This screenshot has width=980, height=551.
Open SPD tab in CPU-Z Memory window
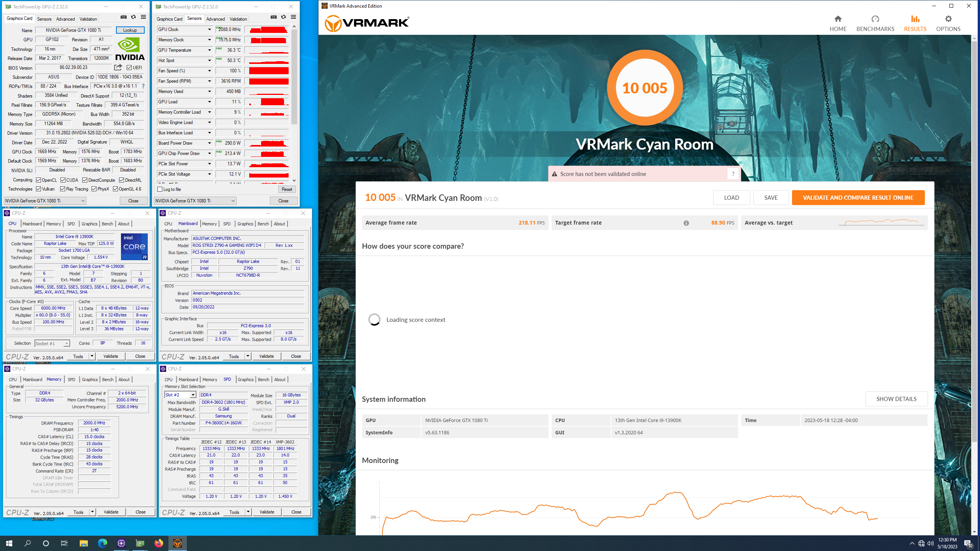(x=71, y=380)
